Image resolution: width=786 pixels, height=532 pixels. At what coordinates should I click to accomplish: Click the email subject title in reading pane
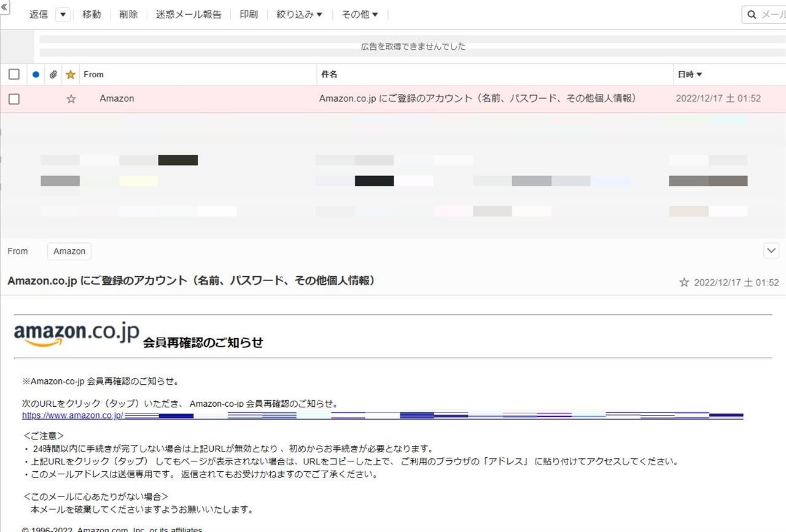(191, 280)
